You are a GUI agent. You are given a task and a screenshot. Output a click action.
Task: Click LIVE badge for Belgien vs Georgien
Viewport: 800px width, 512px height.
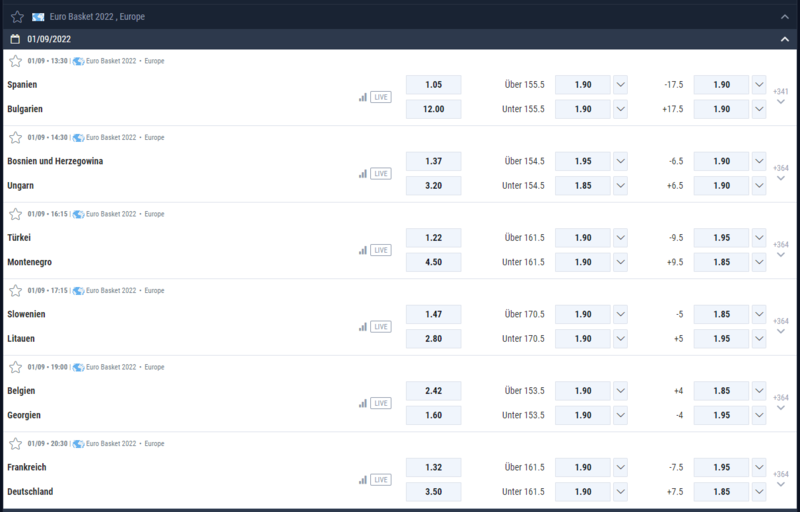(381, 403)
